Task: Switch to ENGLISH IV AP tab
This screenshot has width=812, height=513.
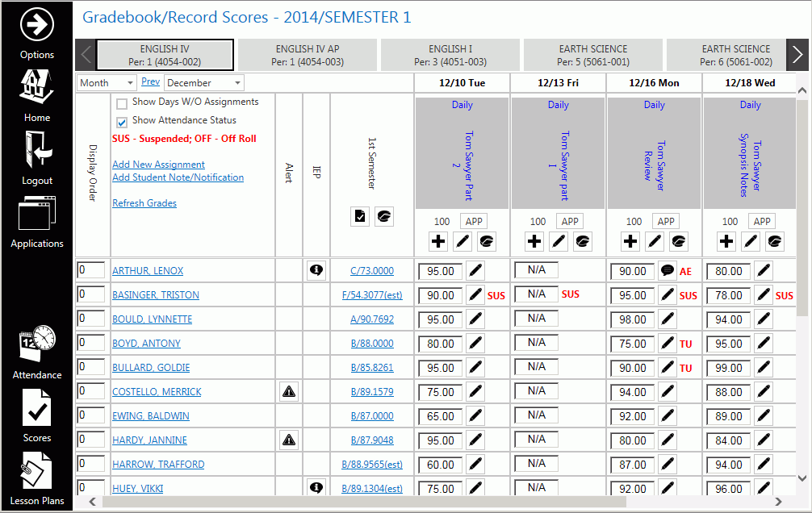Action: [x=308, y=55]
